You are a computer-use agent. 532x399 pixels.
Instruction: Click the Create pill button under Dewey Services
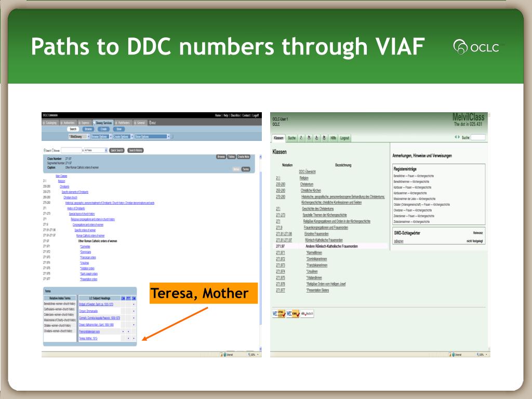point(103,129)
